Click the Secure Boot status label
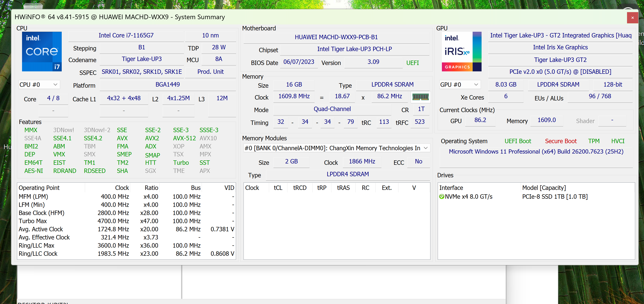This screenshot has height=304, width=644. click(561, 141)
